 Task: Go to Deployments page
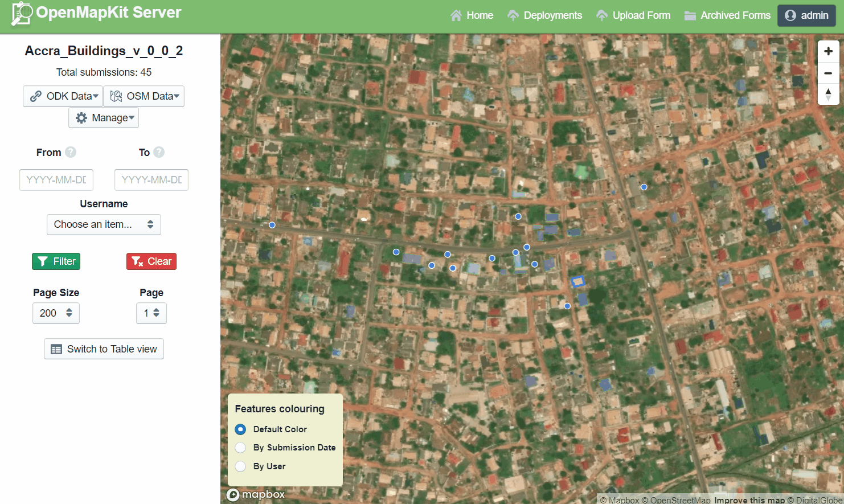(x=544, y=15)
